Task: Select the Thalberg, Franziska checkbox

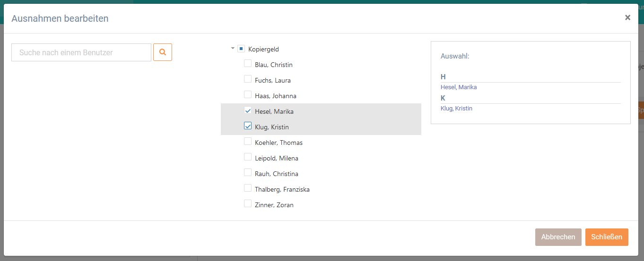Action: 248,188
